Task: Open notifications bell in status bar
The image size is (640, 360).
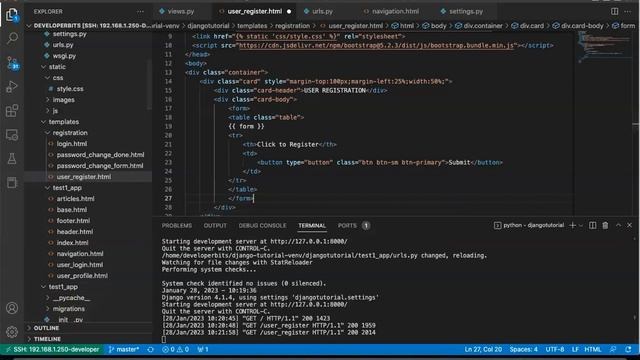Action: coord(628,350)
